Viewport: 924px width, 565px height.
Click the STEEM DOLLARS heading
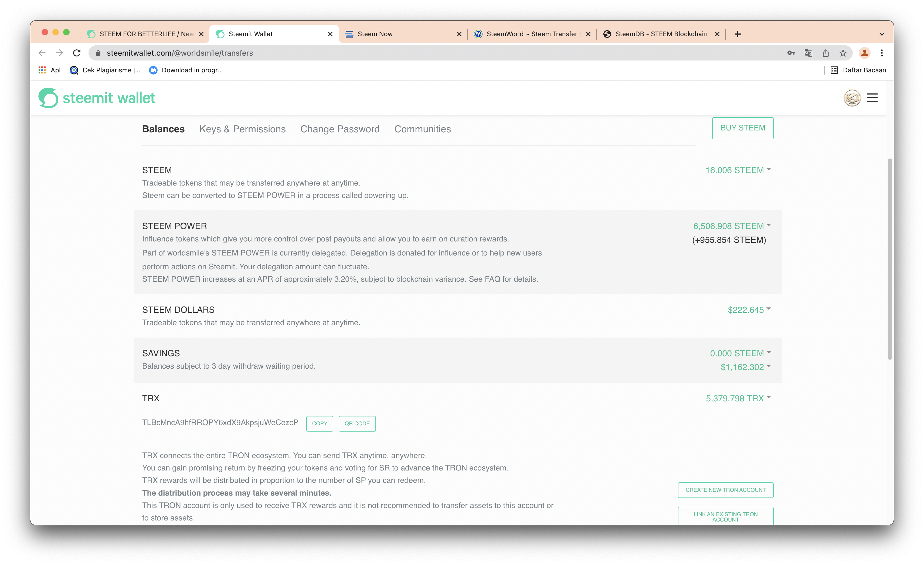pyautogui.click(x=178, y=310)
